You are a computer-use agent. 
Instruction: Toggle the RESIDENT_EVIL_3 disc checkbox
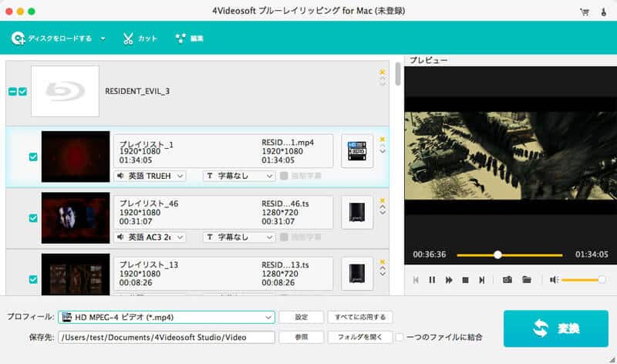(23, 92)
